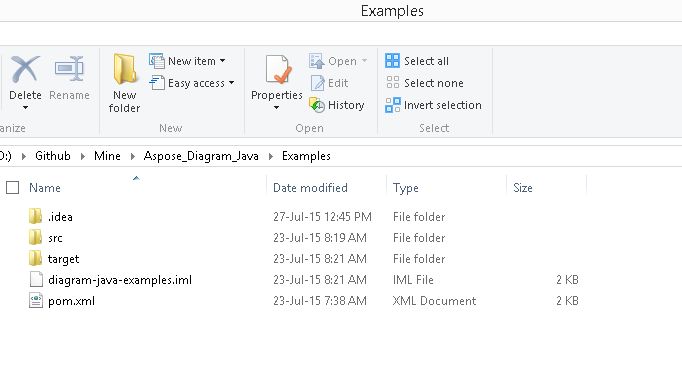This screenshot has height=373, width=682.
Task: Sort by Size column header
Action: [x=523, y=188]
